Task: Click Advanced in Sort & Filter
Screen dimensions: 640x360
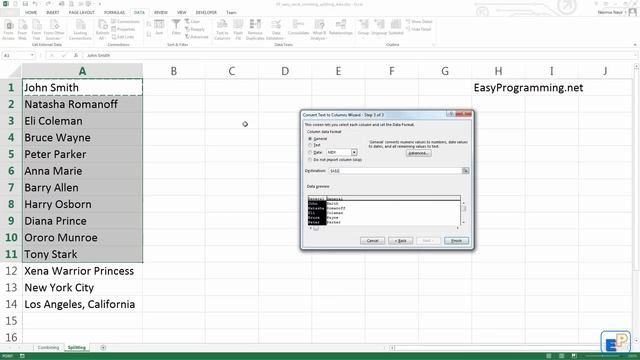Action: click(x=196, y=37)
